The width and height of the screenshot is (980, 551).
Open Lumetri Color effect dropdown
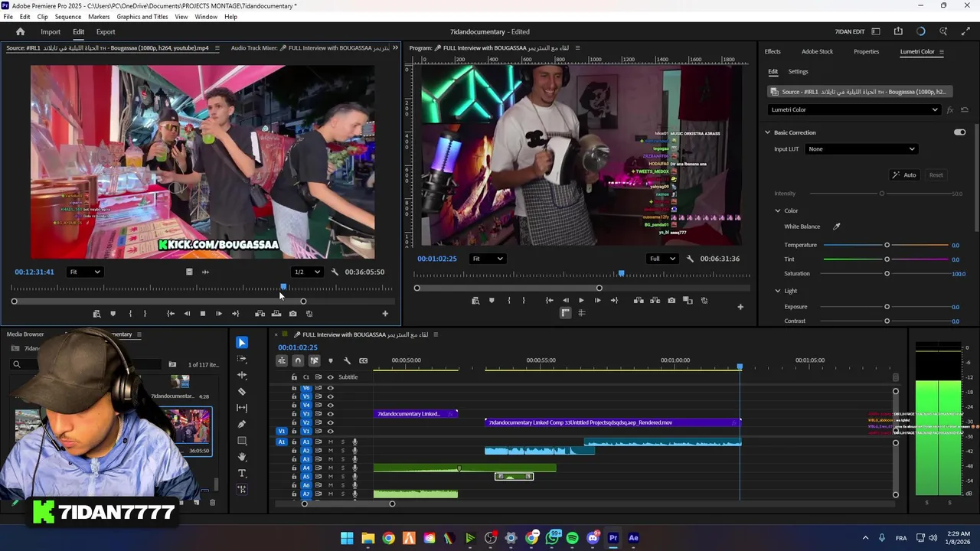854,109
